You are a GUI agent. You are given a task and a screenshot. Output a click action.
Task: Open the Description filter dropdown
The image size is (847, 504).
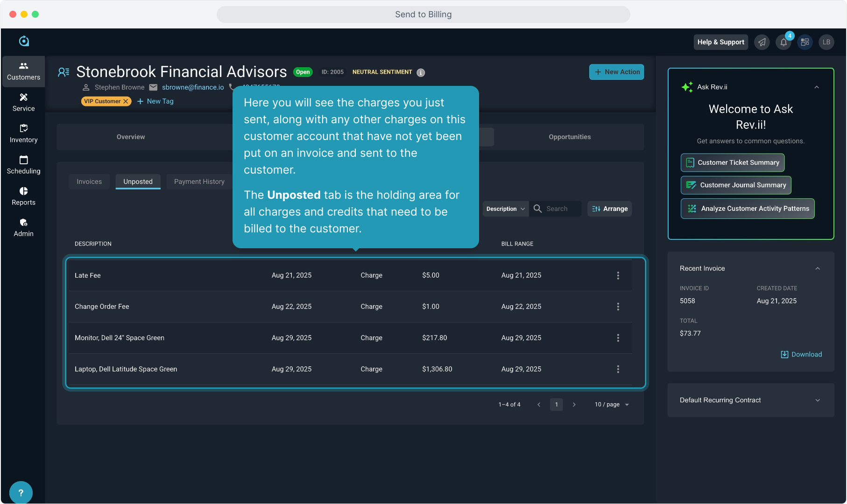tap(505, 209)
